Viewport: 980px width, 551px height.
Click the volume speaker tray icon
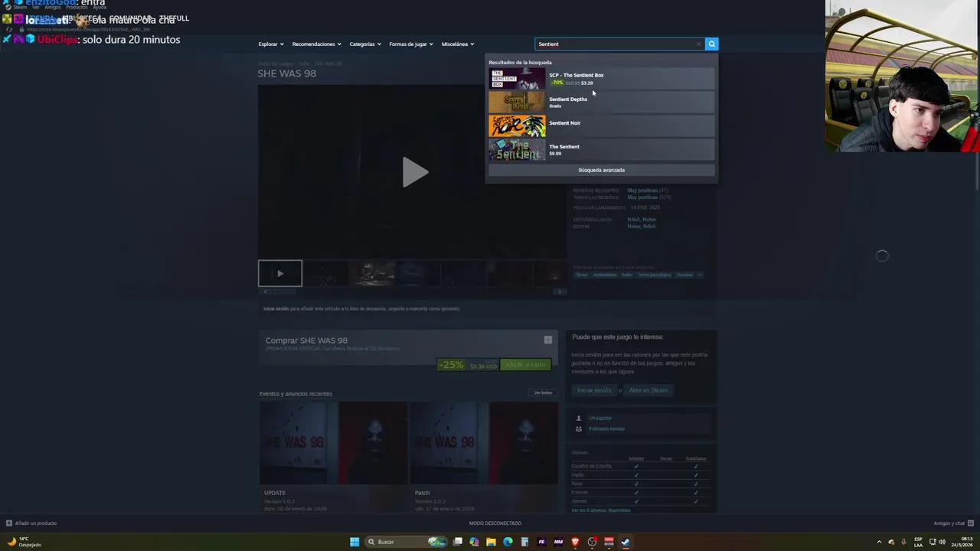943,542
